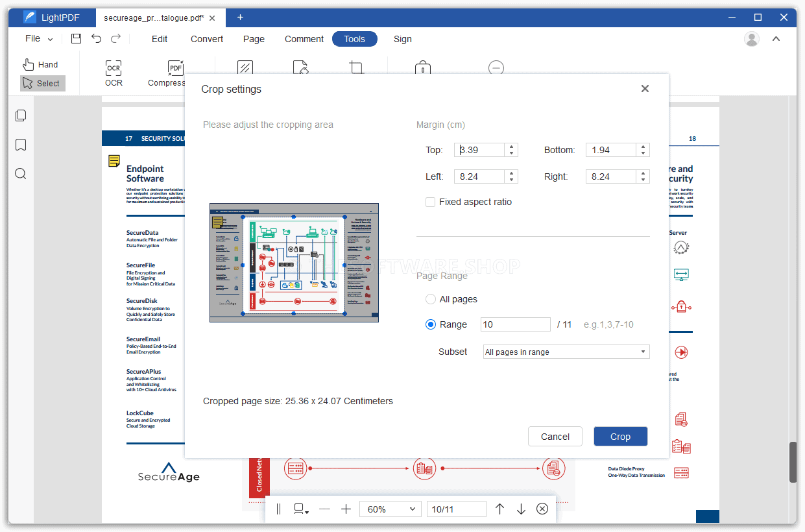Click the SecureData heading in the document

(x=142, y=233)
